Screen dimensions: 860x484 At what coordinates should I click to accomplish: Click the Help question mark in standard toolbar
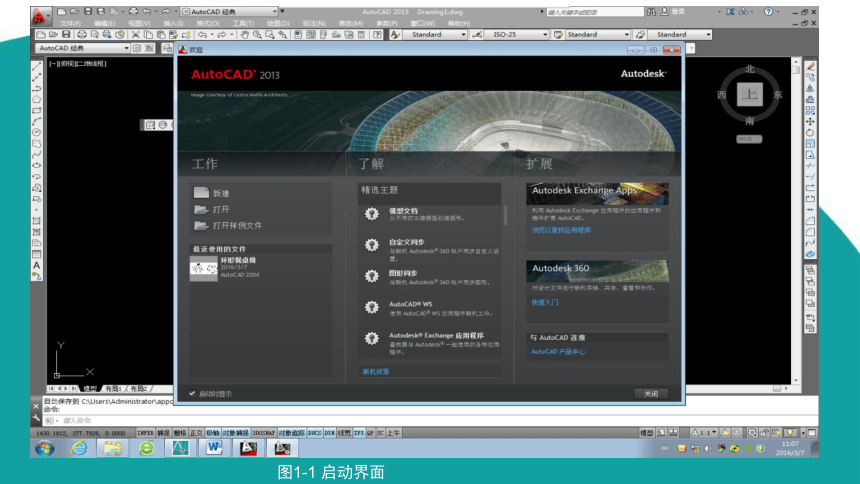point(377,35)
